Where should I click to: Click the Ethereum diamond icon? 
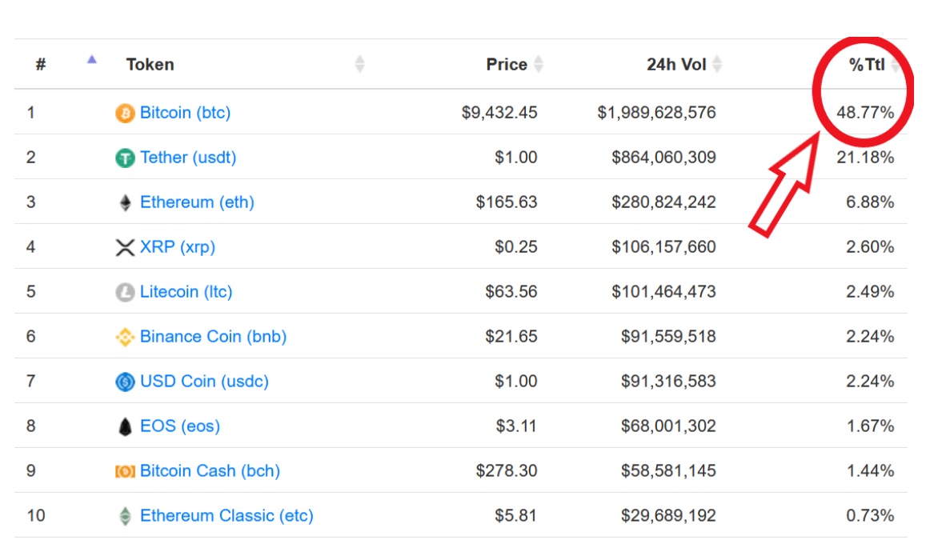[125, 203]
